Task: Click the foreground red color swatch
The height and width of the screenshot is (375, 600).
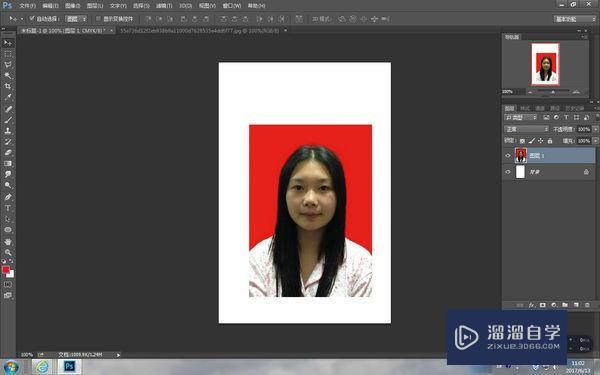Action: click(x=6, y=270)
